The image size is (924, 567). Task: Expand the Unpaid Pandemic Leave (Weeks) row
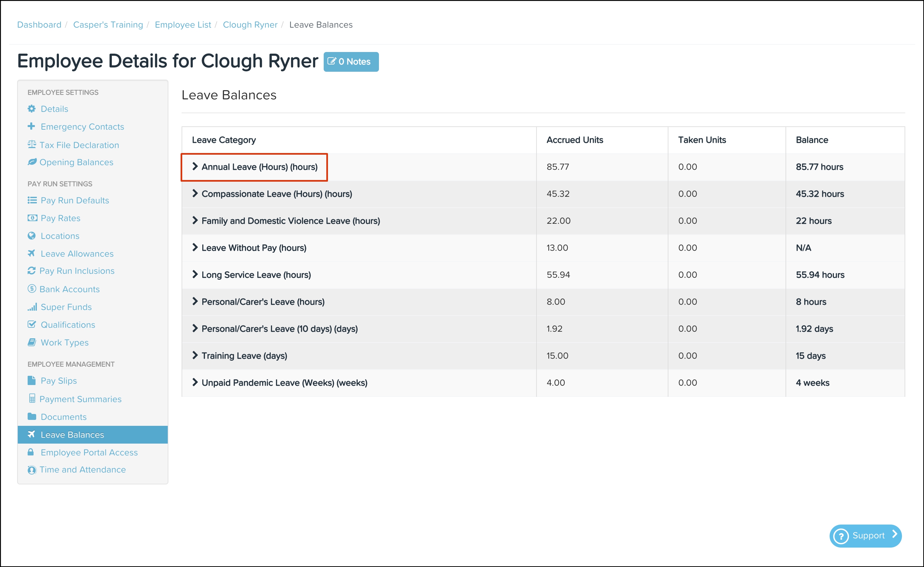coord(195,382)
